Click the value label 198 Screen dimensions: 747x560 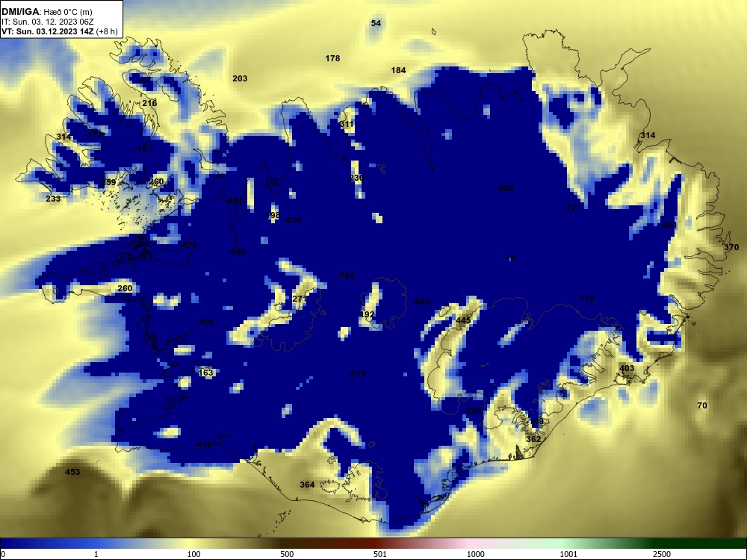[x=273, y=215]
